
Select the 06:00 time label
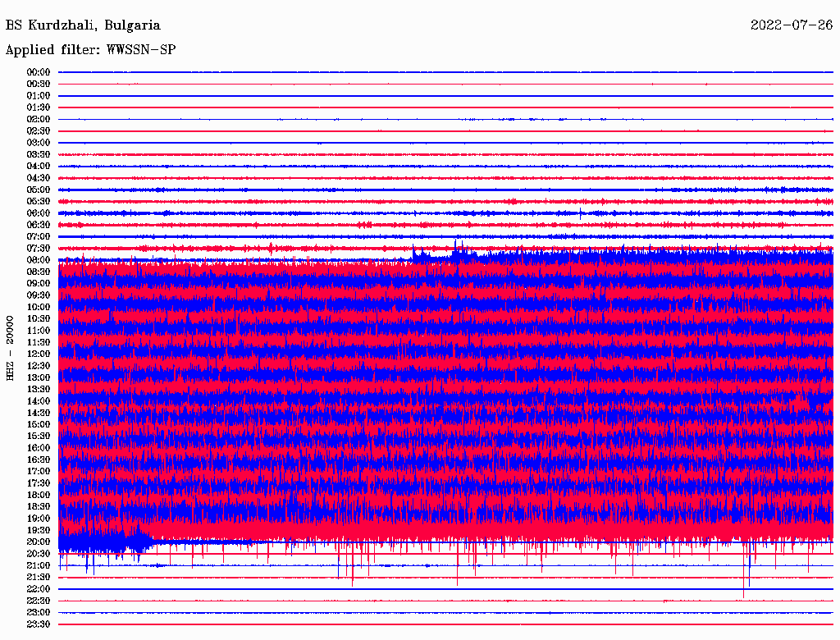tap(39, 213)
